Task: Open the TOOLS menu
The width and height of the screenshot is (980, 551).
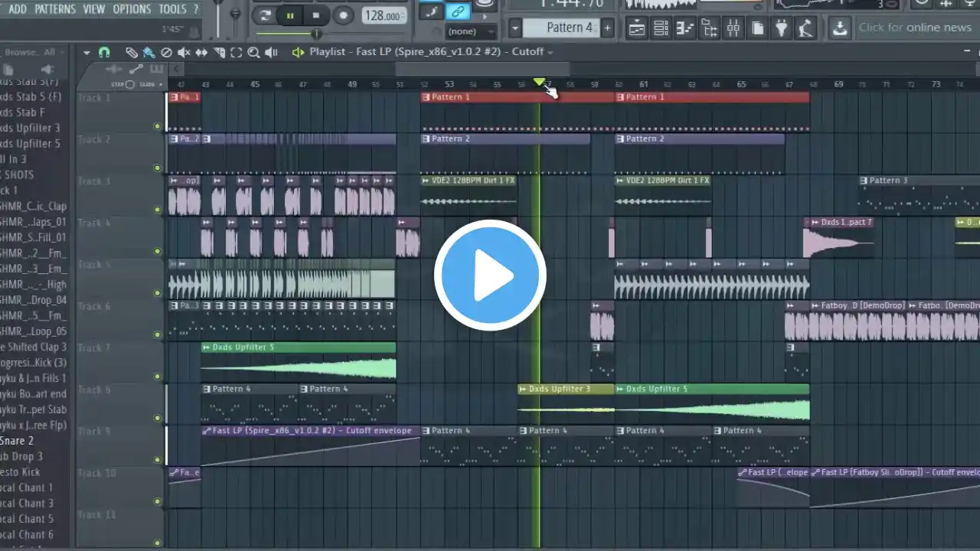Action: [x=172, y=9]
